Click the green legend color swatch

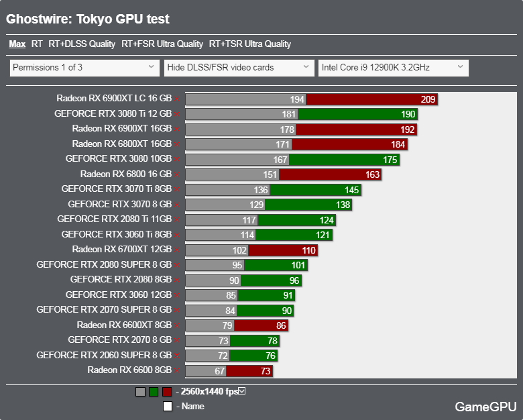coord(154,392)
